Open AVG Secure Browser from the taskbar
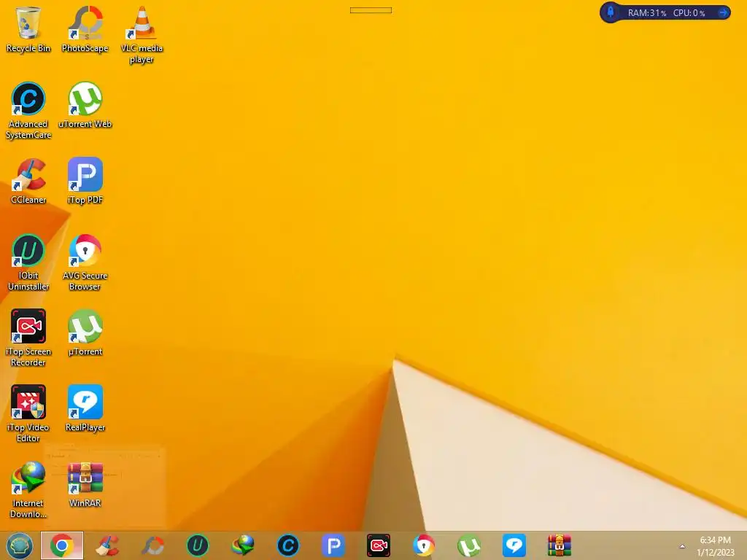Screen dimensions: 747x560 pos(424,545)
